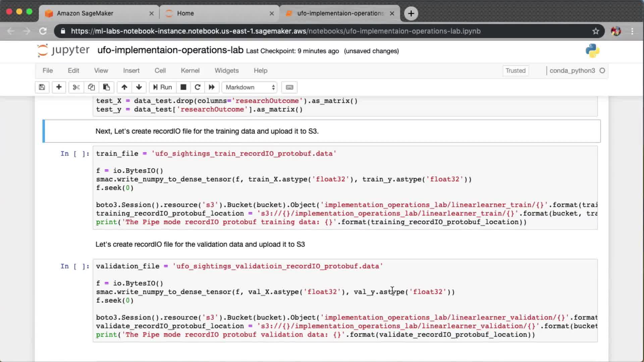The width and height of the screenshot is (644, 362).
Task: Cut selected cells with the scissors icon
Action: tap(76, 87)
